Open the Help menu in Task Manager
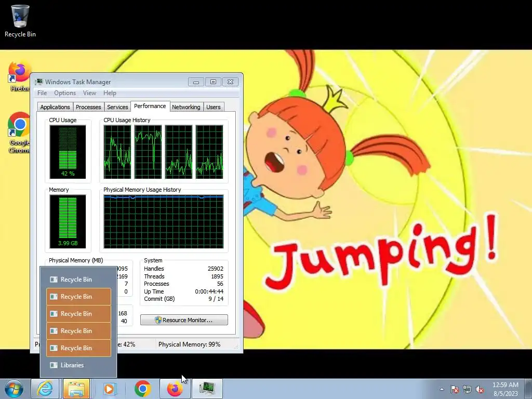 (x=110, y=93)
